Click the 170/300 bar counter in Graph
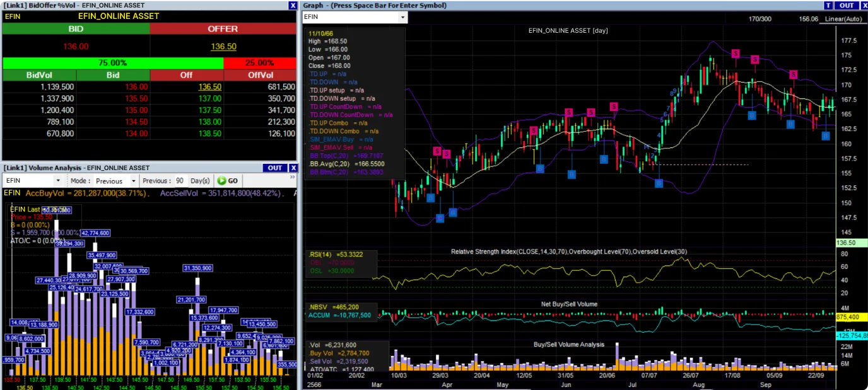The image size is (868, 390). pyautogui.click(x=760, y=19)
